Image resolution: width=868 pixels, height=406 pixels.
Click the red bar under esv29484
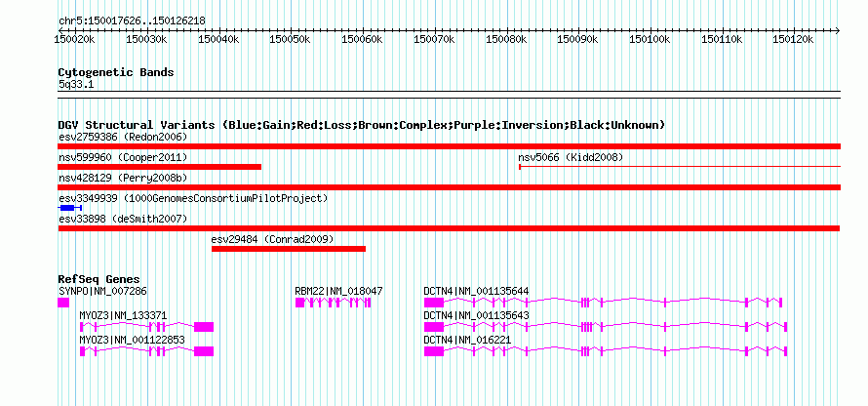289,249
